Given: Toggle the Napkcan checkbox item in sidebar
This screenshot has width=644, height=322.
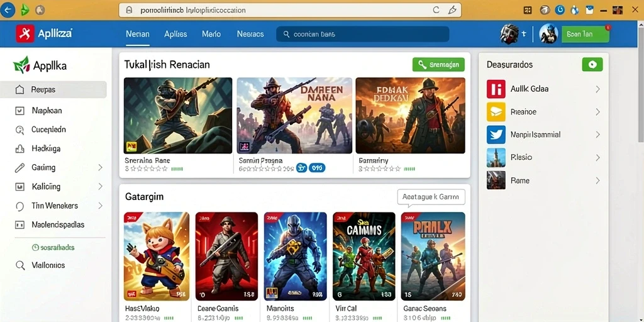Looking at the screenshot, I should point(19,111).
